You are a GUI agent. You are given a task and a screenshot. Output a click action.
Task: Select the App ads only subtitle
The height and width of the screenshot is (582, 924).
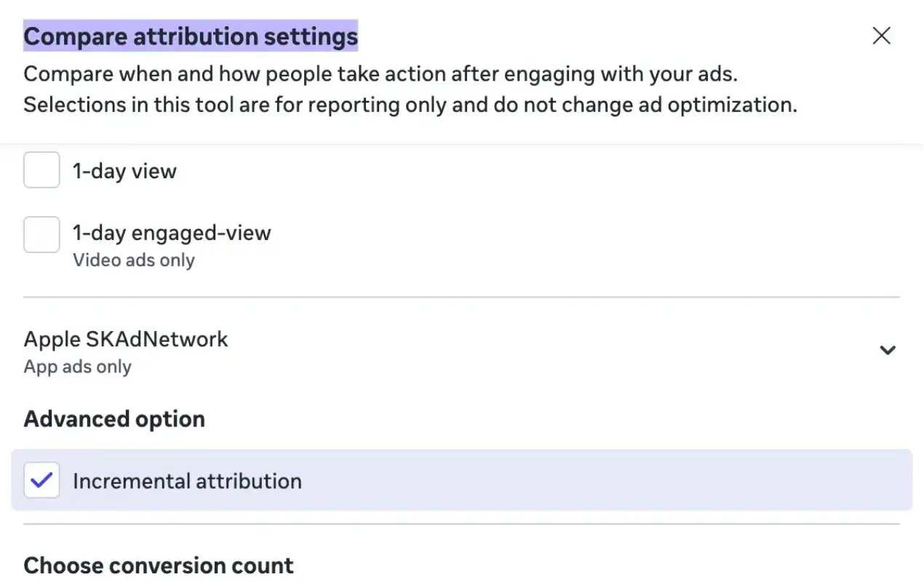[76, 366]
